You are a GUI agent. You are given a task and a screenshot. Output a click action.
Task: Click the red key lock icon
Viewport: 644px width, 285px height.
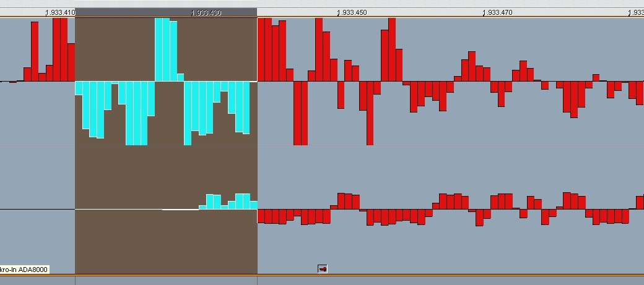pyautogui.click(x=323, y=269)
